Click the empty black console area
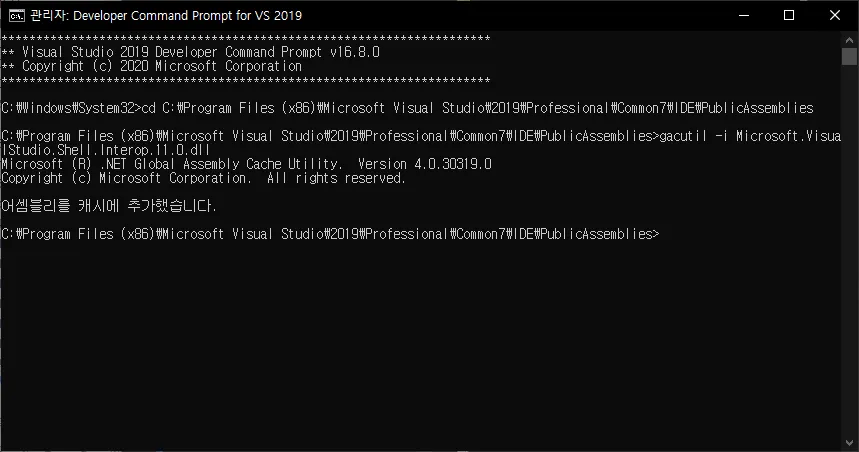 pyautogui.click(x=421, y=340)
